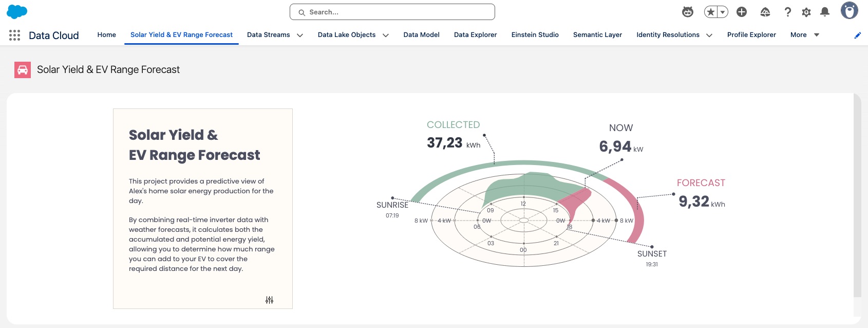Open the More navigation menu

click(x=805, y=35)
